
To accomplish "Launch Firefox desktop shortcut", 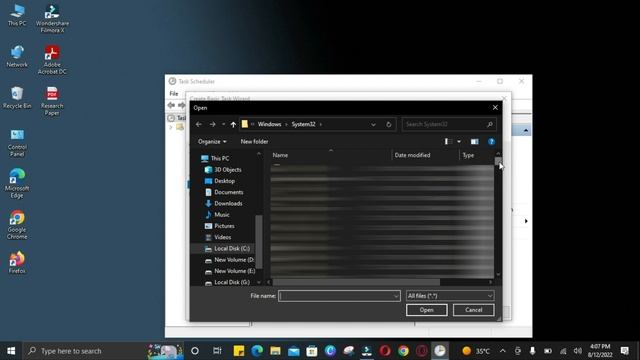I will (x=17, y=262).
